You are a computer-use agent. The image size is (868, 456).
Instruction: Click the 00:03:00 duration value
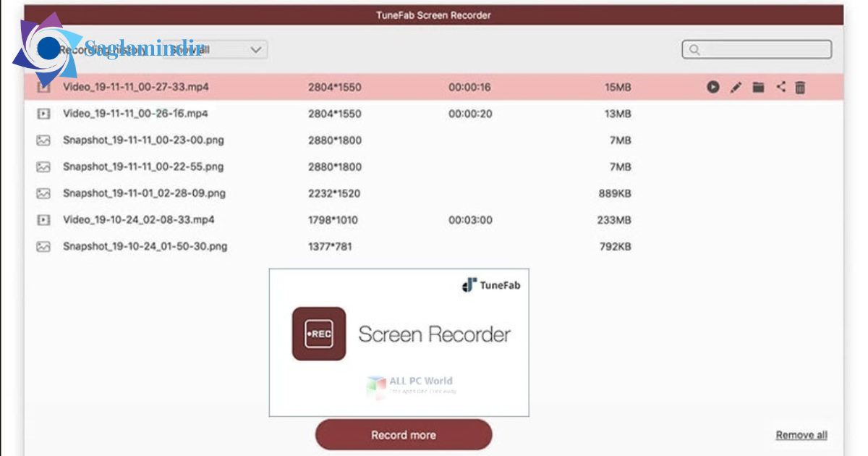point(470,220)
